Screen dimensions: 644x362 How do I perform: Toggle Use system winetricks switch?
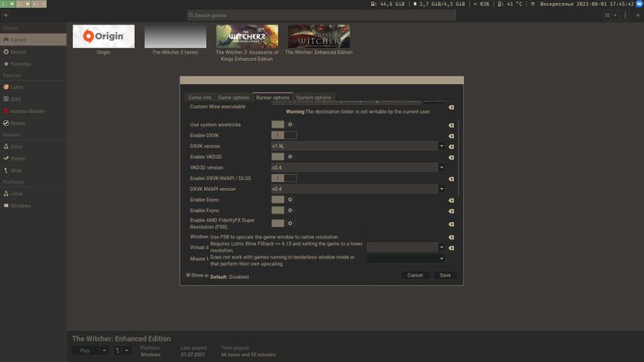[283, 125]
